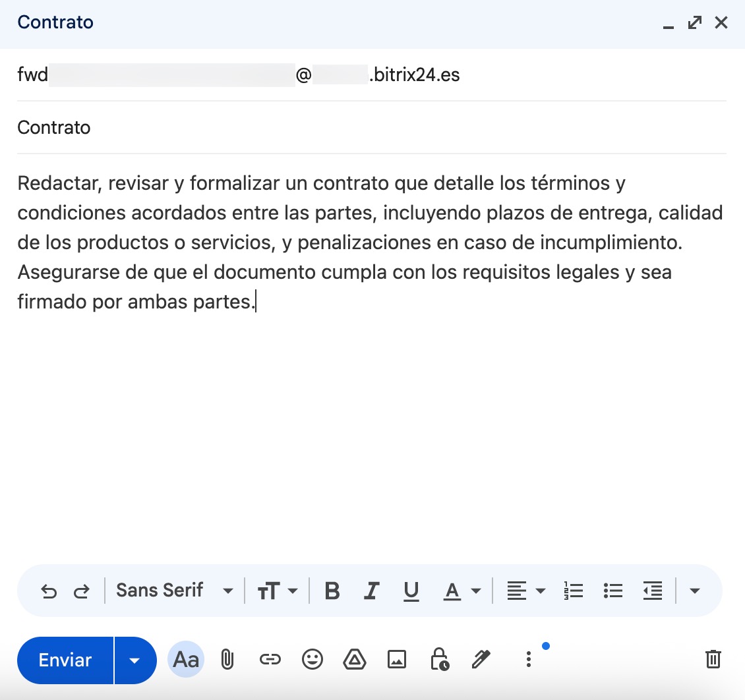Open the text size dropdown
Image resolution: width=745 pixels, height=700 pixels.
277,591
